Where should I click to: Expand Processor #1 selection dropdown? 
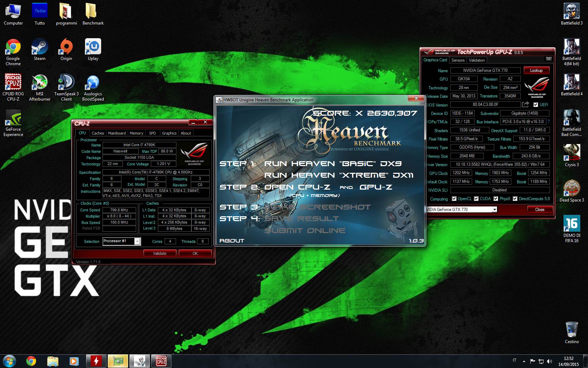click(137, 241)
